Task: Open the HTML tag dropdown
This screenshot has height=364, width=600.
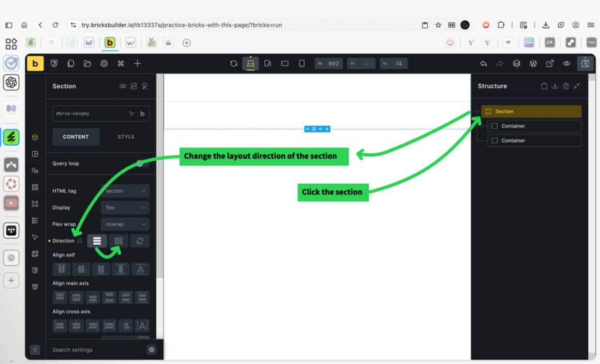Action: pos(125,191)
